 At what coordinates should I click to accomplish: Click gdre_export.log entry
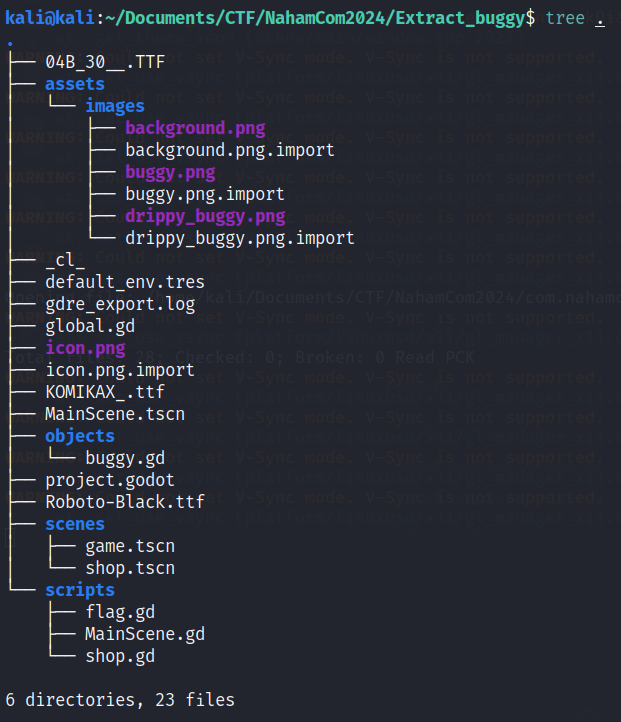pyautogui.click(x=120, y=304)
